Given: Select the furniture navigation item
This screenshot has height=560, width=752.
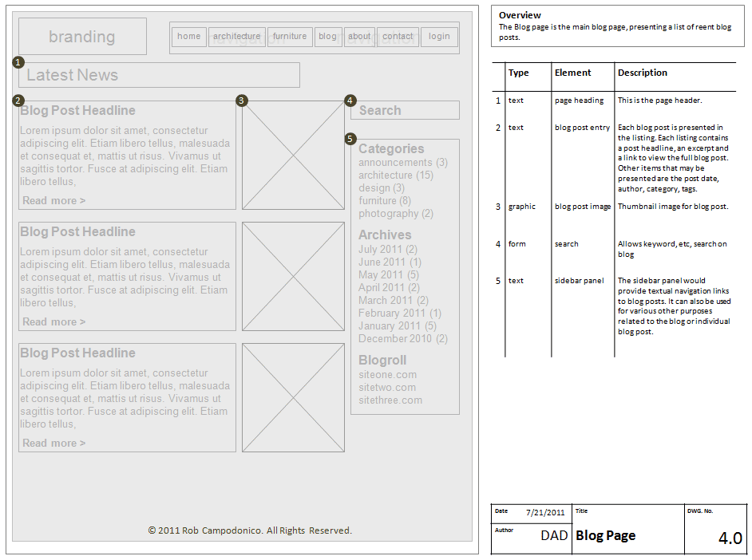Looking at the screenshot, I should coord(290,37).
